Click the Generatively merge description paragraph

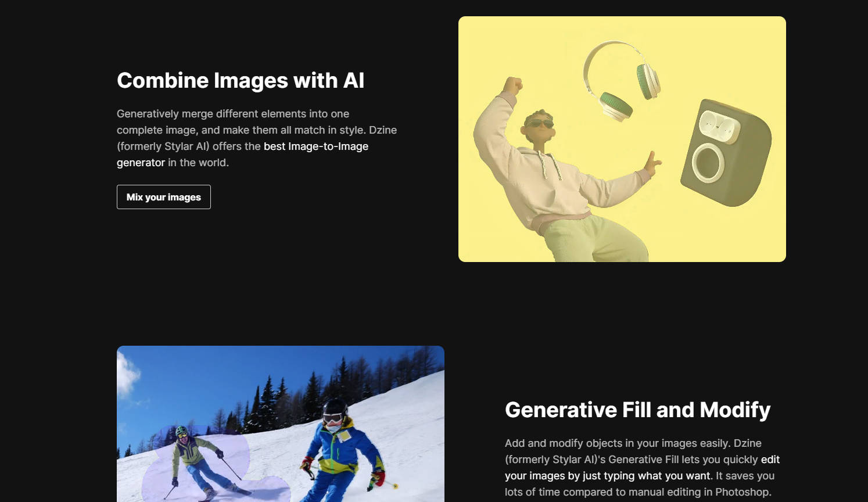256,138
